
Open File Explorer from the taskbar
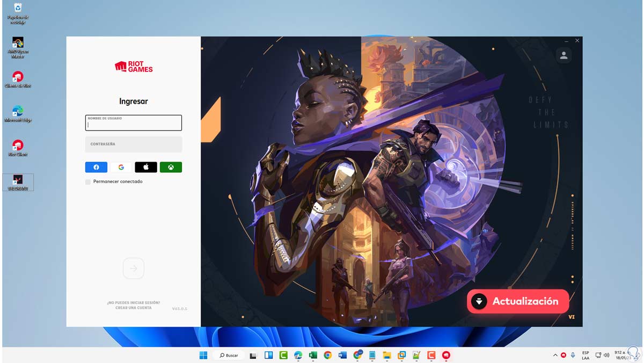click(387, 355)
